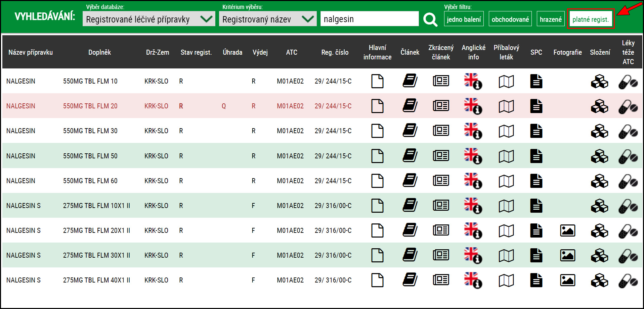Open Článek book icon for 550MG TBL FLM 10
This screenshot has height=309, width=644.
[x=410, y=81]
